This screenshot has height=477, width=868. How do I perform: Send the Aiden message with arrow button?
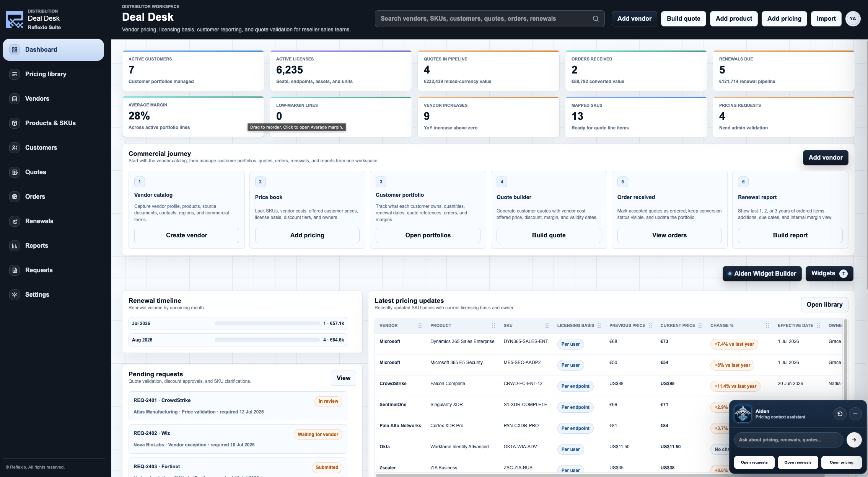point(854,440)
